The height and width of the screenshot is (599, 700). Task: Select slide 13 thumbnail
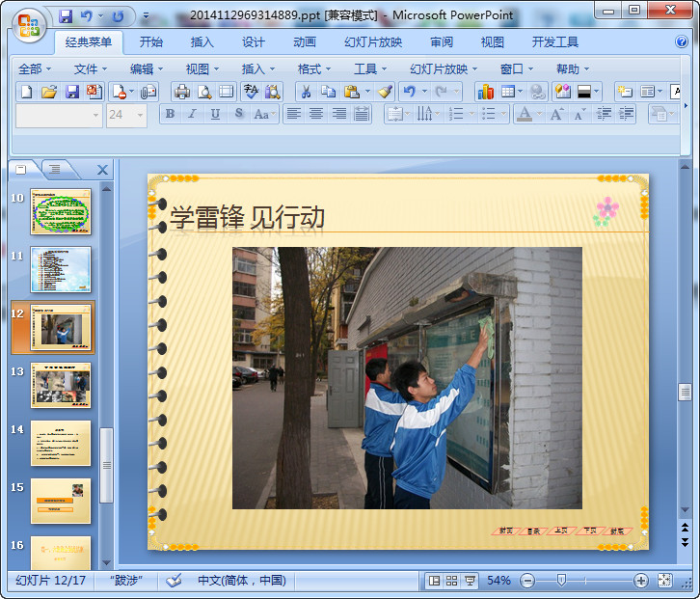click(x=61, y=385)
